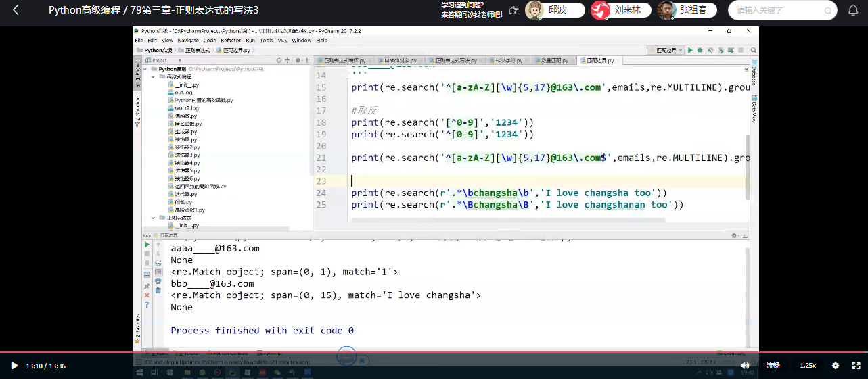Click the pin tab icon in Run panel

147,286
